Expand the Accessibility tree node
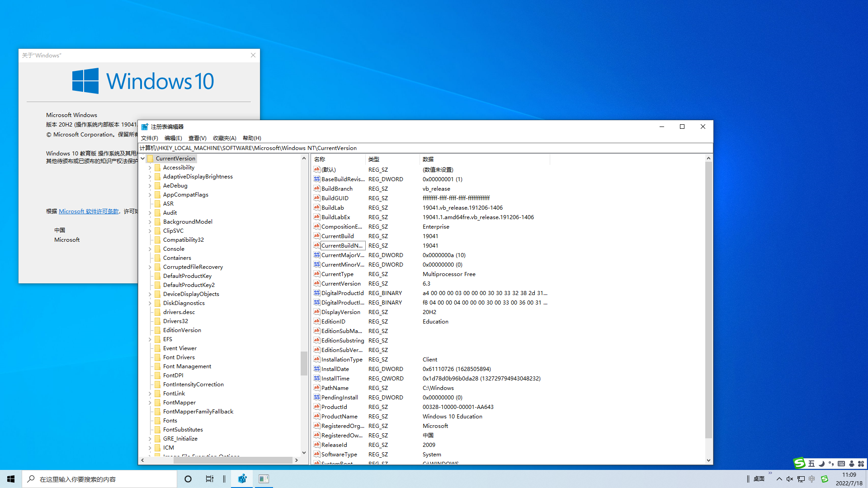The image size is (868, 488). pos(150,168)
